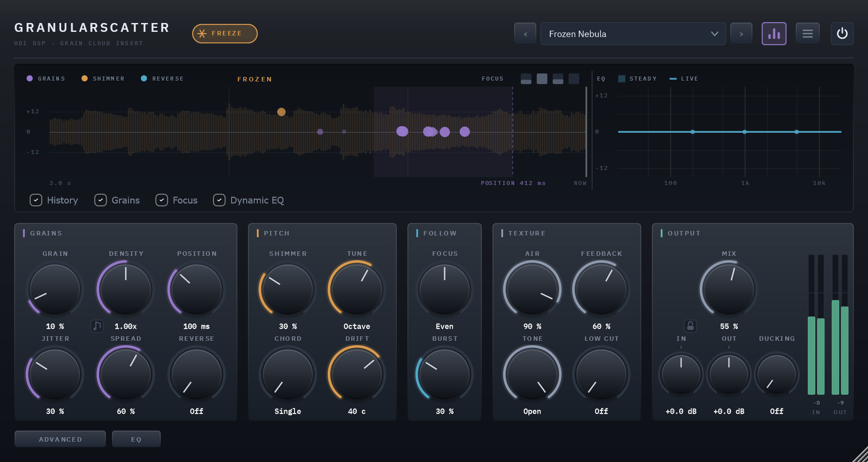Viewport: 868px width, 462px height.
Task: Select the first focus shape icon
Action: pyautogui.click(x=526, y=79)
